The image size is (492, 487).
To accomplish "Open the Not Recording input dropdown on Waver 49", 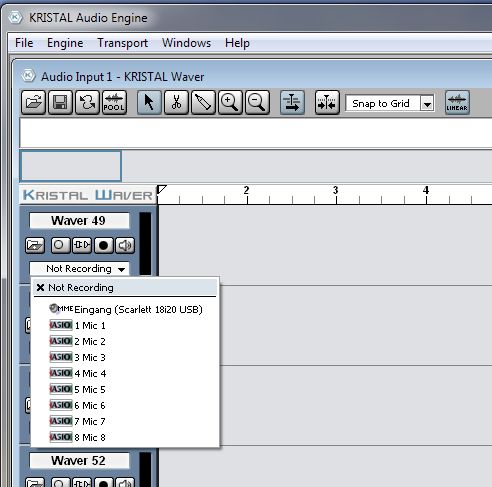I will click(x=79, y=269).
